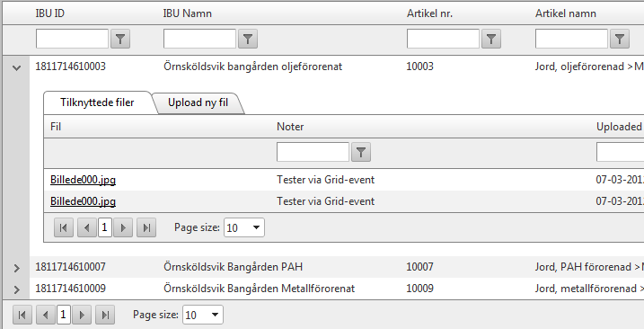
Task: Go to last page in files pager
Action: pyautogui.click(x=146, y=227)
